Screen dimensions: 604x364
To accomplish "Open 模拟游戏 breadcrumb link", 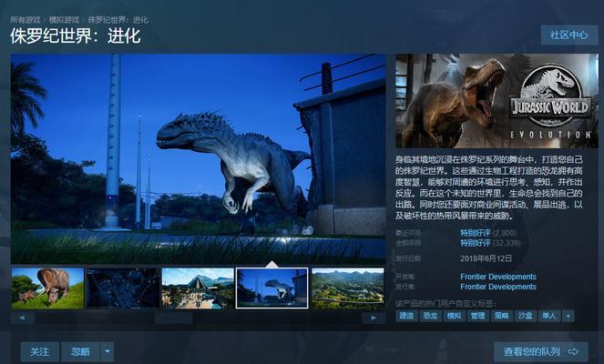I will 64,20.
